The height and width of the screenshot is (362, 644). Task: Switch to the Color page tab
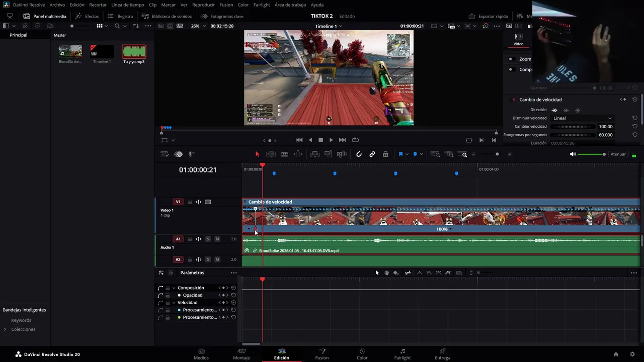click(x=362, y=354)
